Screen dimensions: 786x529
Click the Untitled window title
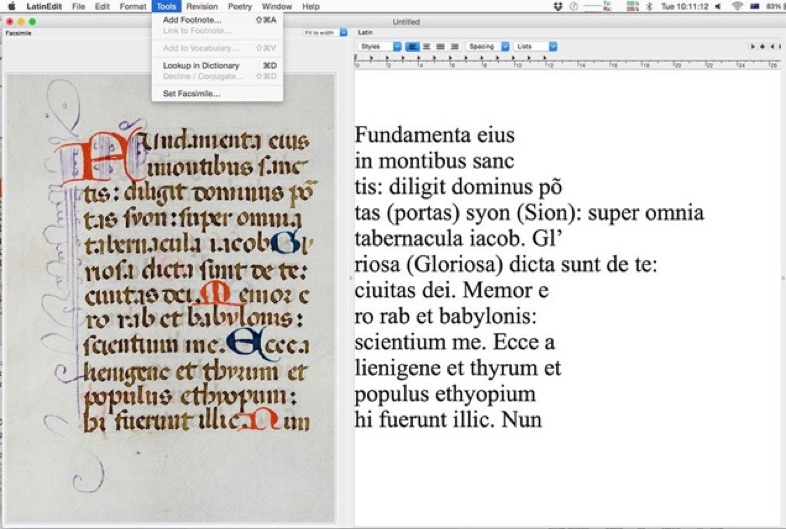tap(406, 22)
